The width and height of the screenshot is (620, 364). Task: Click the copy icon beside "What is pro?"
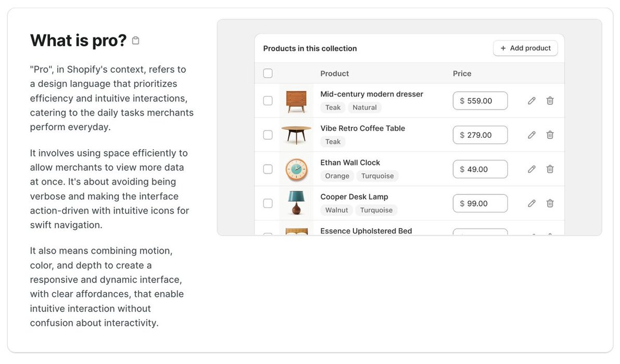pyautogui.click(x=136, y=41)
